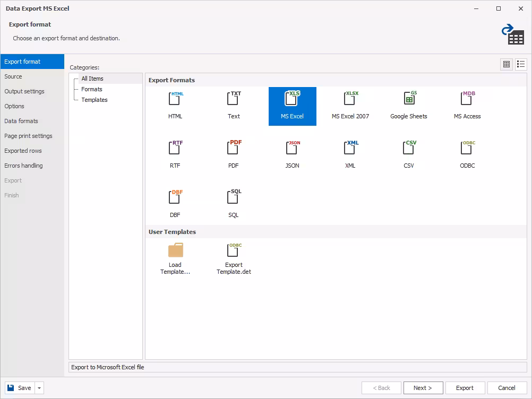This screenshot has height=399, width=532.
Task: Choose the MS Access MDB format
Action: pos(467,106)
